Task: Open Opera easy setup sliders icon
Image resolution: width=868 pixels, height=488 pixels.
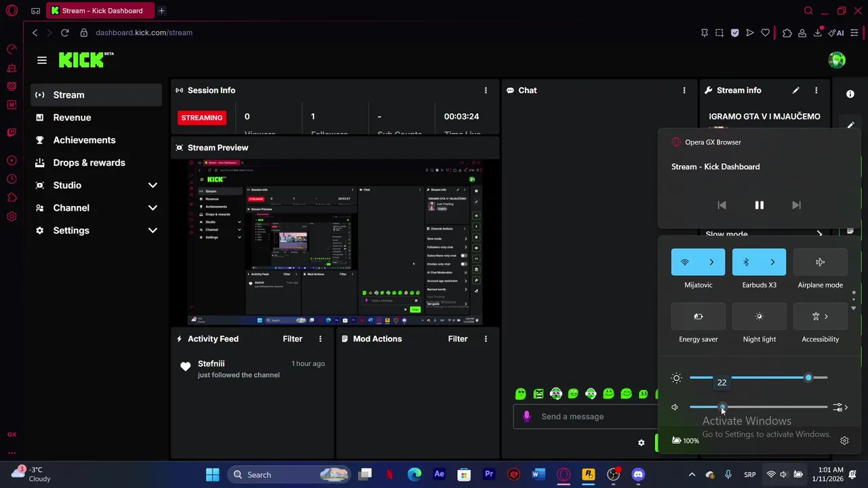Action: pos(854,33)
